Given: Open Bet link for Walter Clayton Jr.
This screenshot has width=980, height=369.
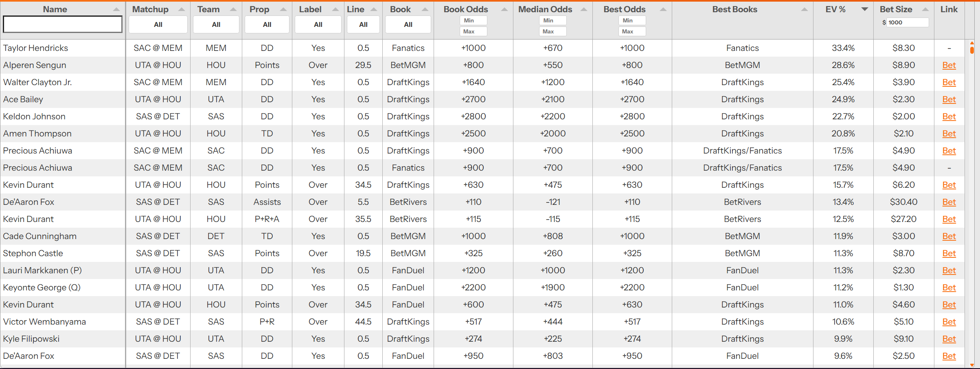Looking at the screenshot, I should click(949, 82).
